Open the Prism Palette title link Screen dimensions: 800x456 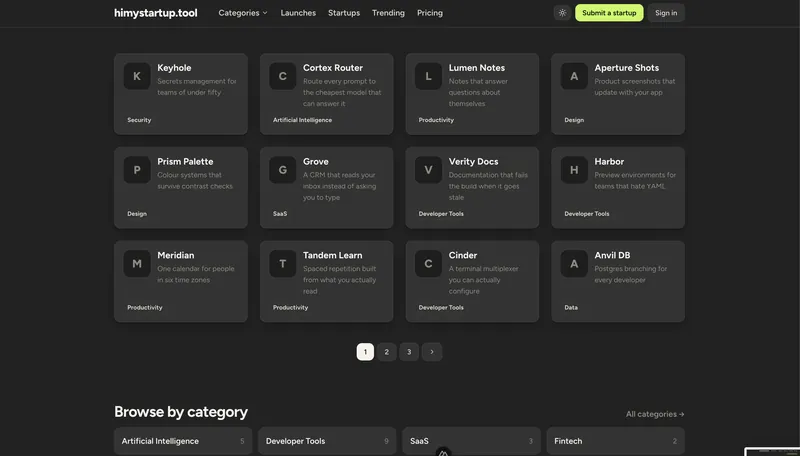pos(185,162)
